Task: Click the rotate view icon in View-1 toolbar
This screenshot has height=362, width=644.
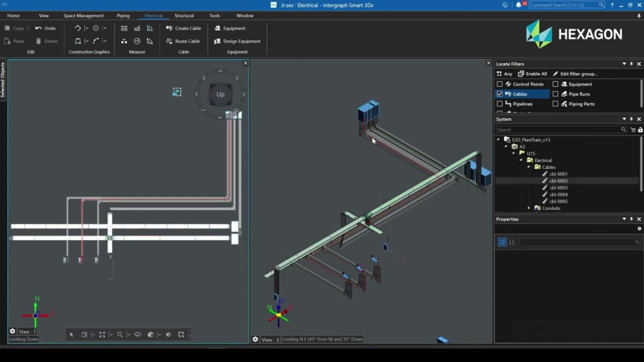Action: click(137, 335)
